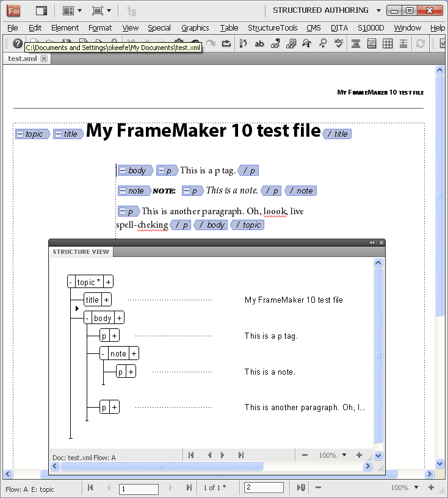Collapse topic node in Structure View
The height and width of the screenshot is (498, 448).
pyautogui.click(x=71, y=282)
